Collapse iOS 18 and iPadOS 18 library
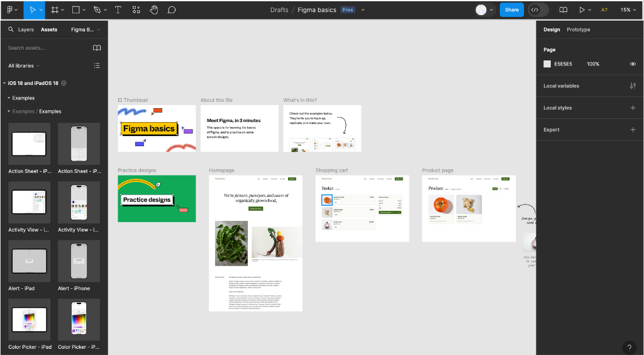 coord(4,83)
